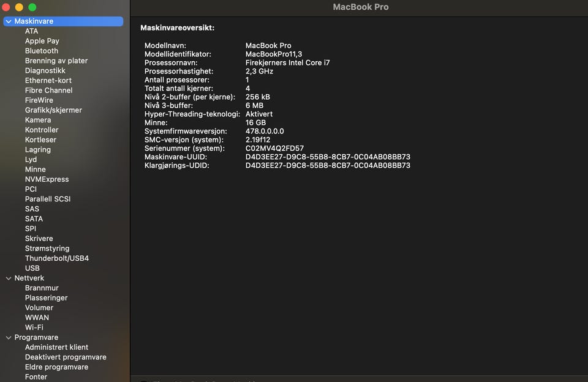The image size is (588, 382).
Task: Open Wi-Fi entry
Action: tap(34, 328)
